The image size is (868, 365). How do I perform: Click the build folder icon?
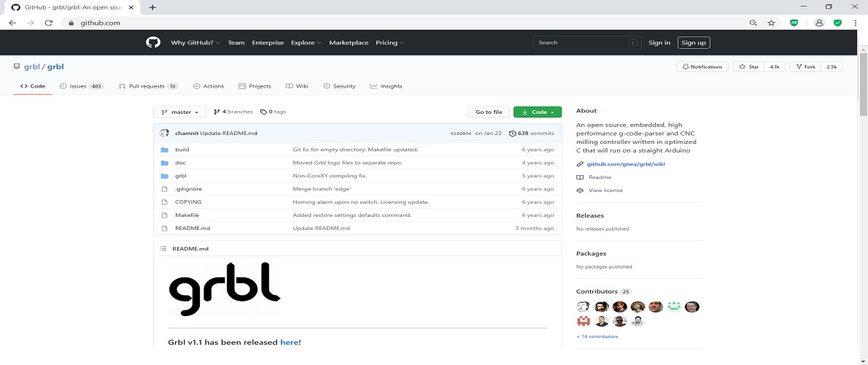[164, 150]
